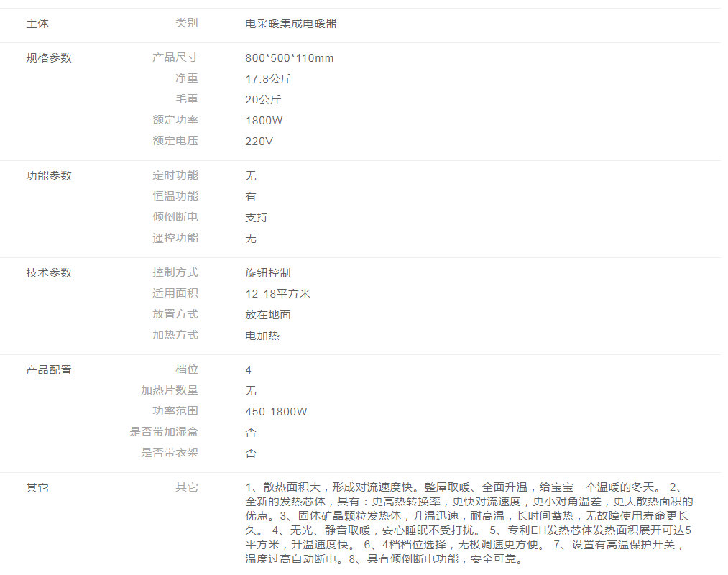The width and height of the screenshot is (728, 575).
Task: Click the 技术参数 section heading
Action: tap(49, 273)
